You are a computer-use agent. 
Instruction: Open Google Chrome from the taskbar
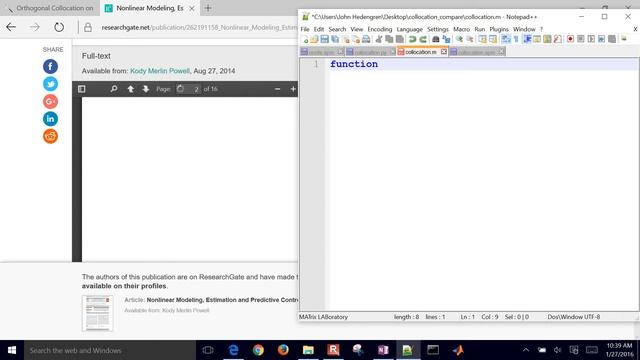pos(258,350)
